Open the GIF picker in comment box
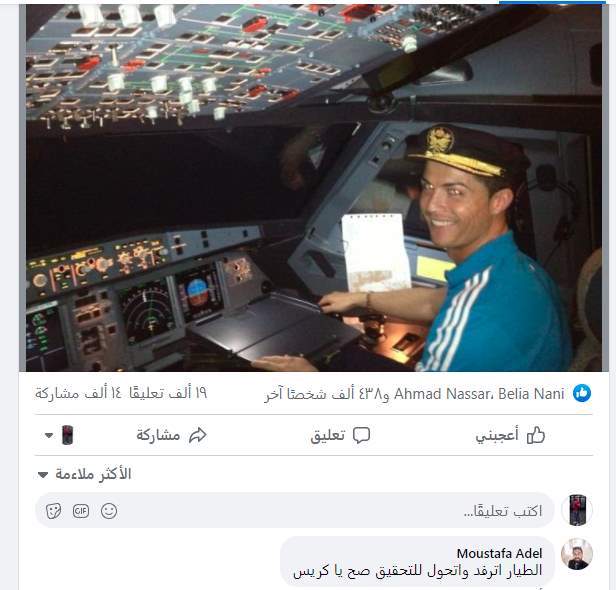The image size is (616, 590). click(x=81, y=511)
